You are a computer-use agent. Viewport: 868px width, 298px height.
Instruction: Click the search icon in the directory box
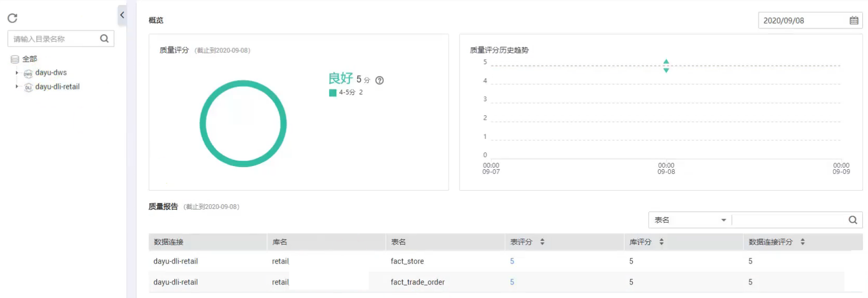point(104,38)
